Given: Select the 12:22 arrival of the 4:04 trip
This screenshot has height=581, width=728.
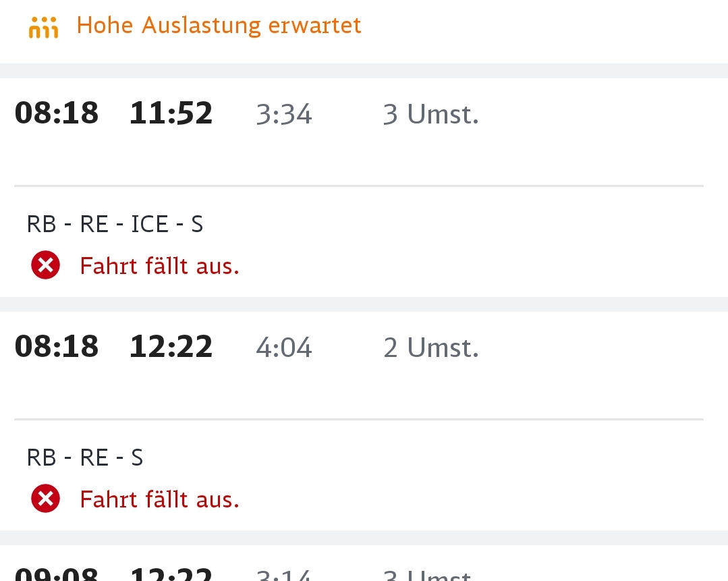Looking at the screenshot, I should pyautogui.click(x=171, y=346).
